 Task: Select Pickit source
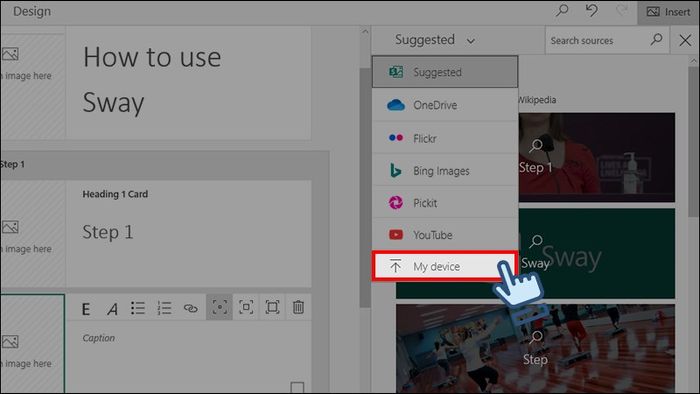[445, 203]
